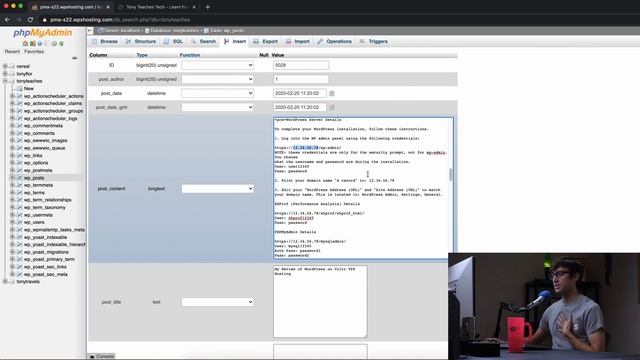The height and width of the screenshot is (360, 640).
Task: Click the green reload navigation panel icon
Action: tap(61, 44)
